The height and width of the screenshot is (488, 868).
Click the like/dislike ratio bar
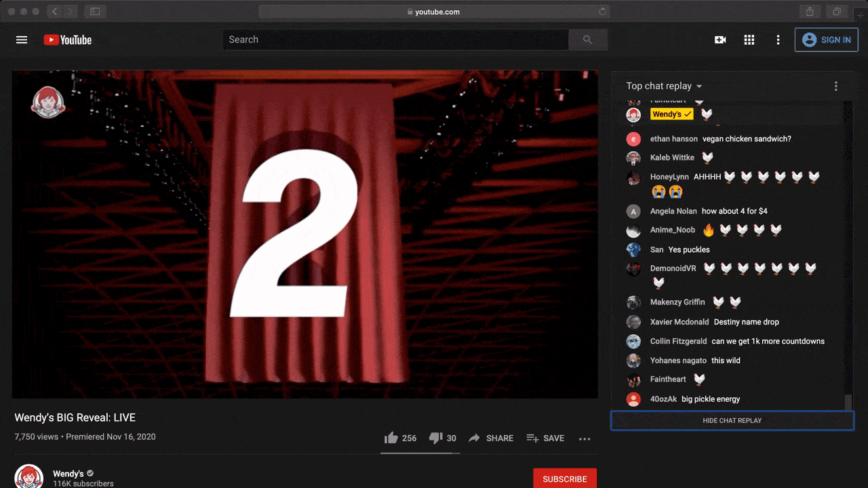point(420,452)
